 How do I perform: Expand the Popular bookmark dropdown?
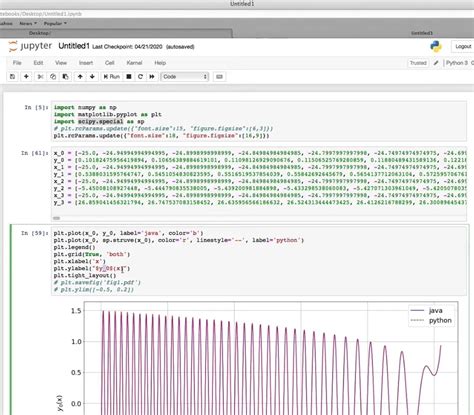pos(55,23)
